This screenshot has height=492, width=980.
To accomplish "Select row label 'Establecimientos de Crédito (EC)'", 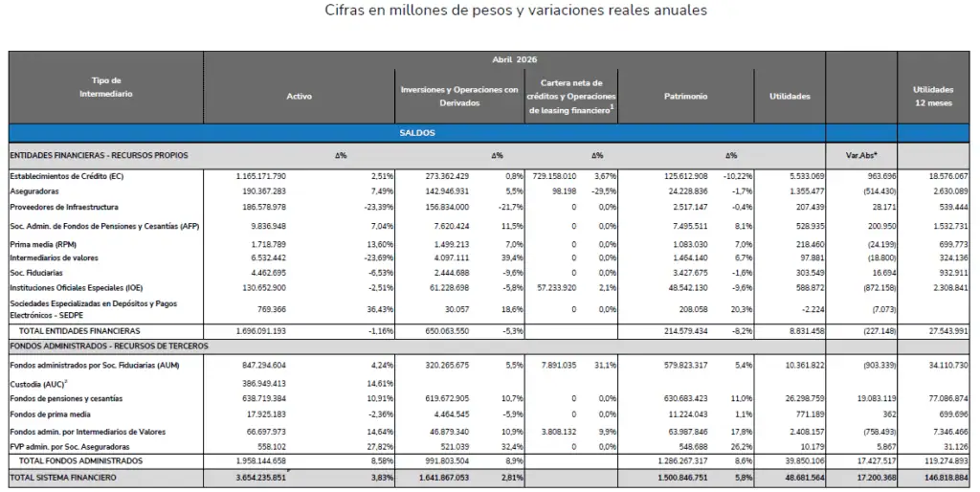I will (x=67, y=176).
